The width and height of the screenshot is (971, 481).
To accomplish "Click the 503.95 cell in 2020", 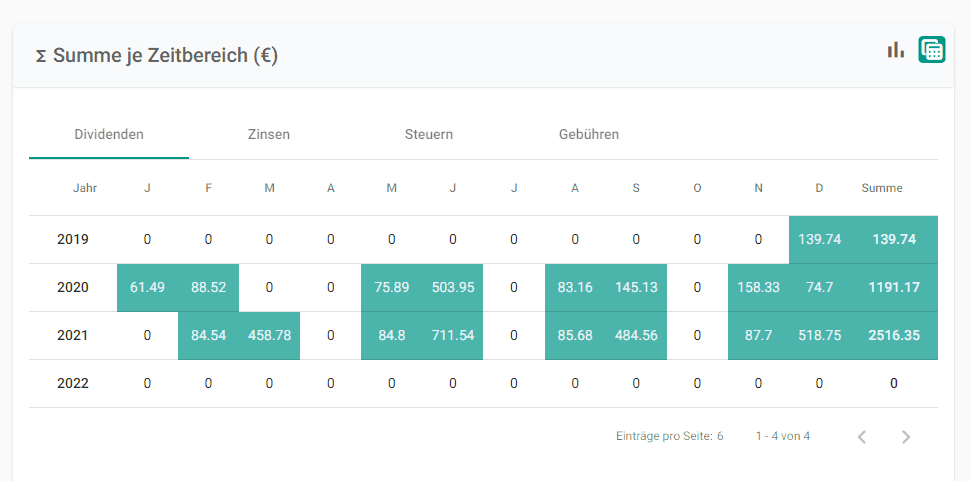I will point(453,287).
